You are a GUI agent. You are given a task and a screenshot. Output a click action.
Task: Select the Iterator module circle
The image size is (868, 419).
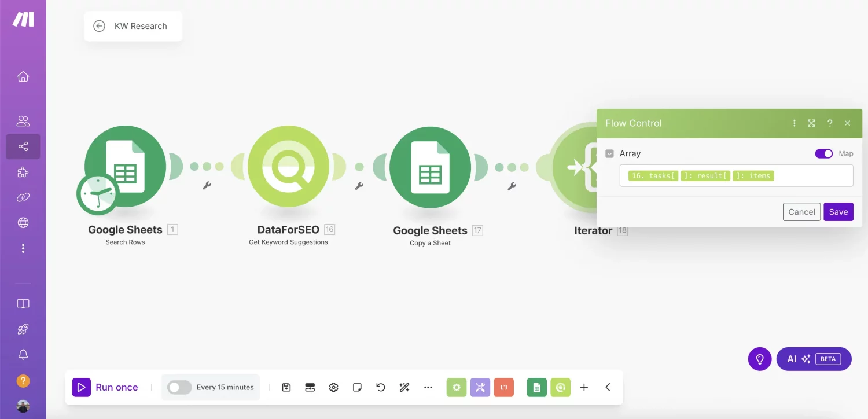tap(574, 167)
